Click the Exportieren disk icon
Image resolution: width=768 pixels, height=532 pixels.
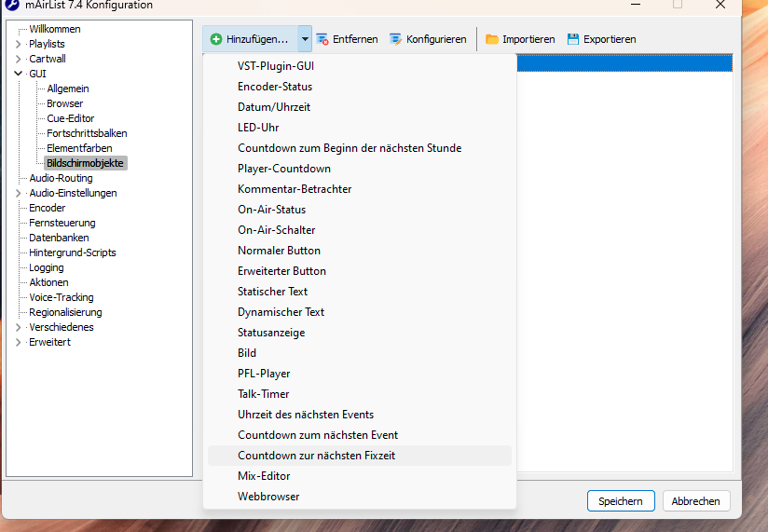tap(573, 39)
